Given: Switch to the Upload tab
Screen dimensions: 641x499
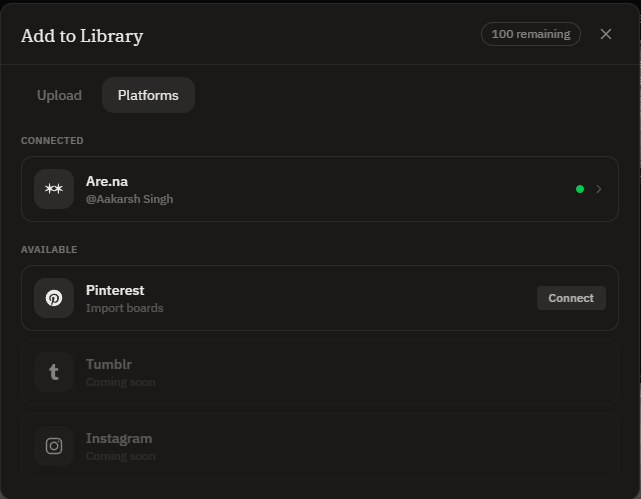Looking at the screenshot, I should coord(59,95).
